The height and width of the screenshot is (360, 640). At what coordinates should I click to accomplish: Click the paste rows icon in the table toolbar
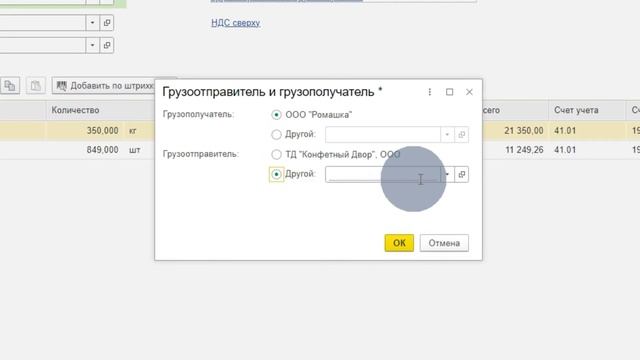36,86
